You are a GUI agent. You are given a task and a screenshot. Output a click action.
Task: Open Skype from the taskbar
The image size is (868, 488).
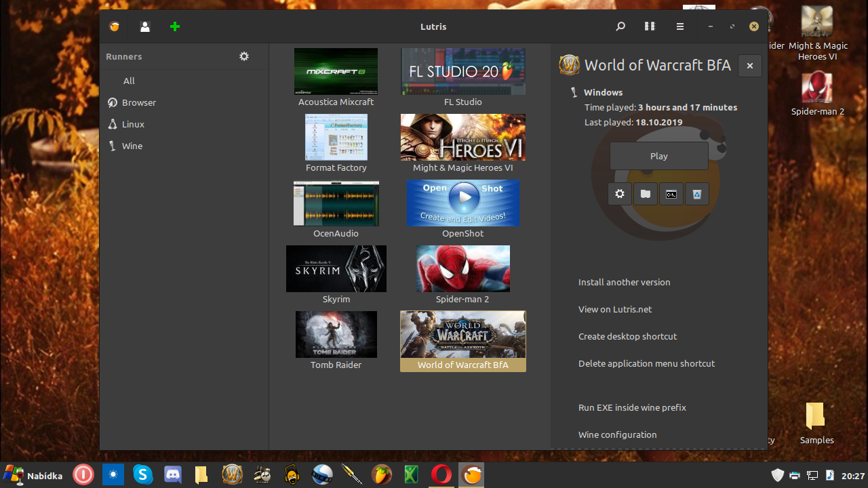point(143,475)
